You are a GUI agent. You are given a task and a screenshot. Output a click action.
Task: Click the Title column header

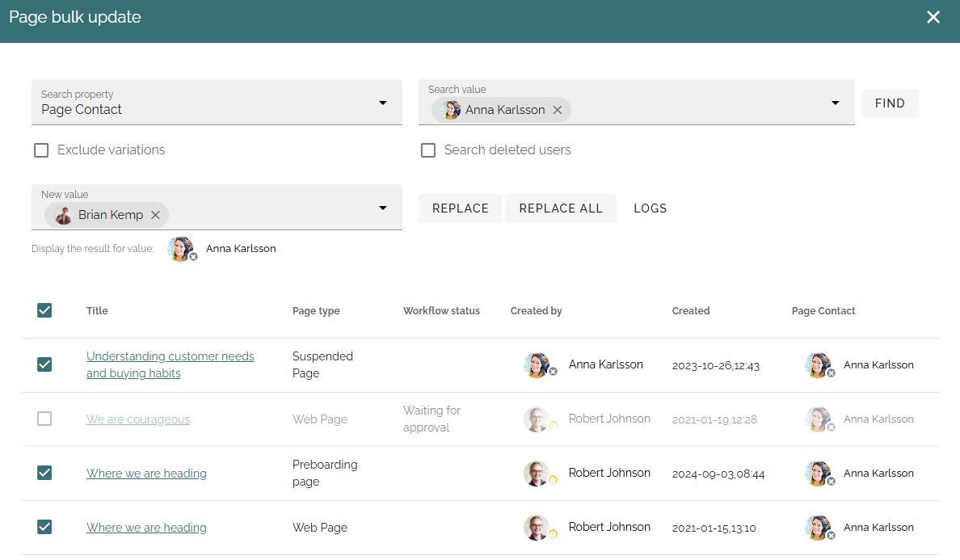coord(97,311)
